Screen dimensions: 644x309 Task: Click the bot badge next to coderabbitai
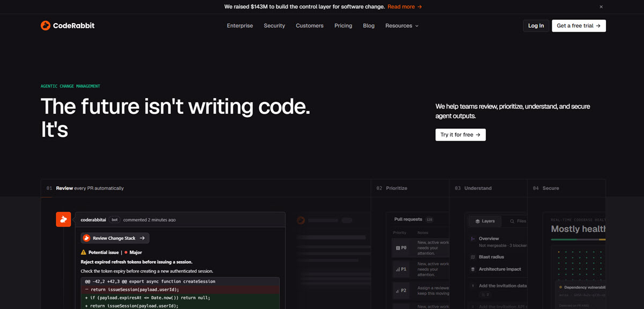pyautogui.click(x=114, y=220)
